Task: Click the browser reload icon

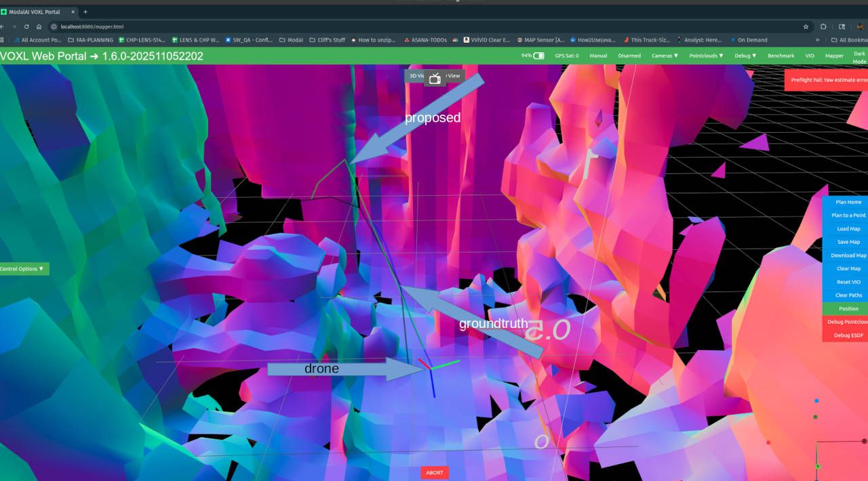Action: click(26, 26)
